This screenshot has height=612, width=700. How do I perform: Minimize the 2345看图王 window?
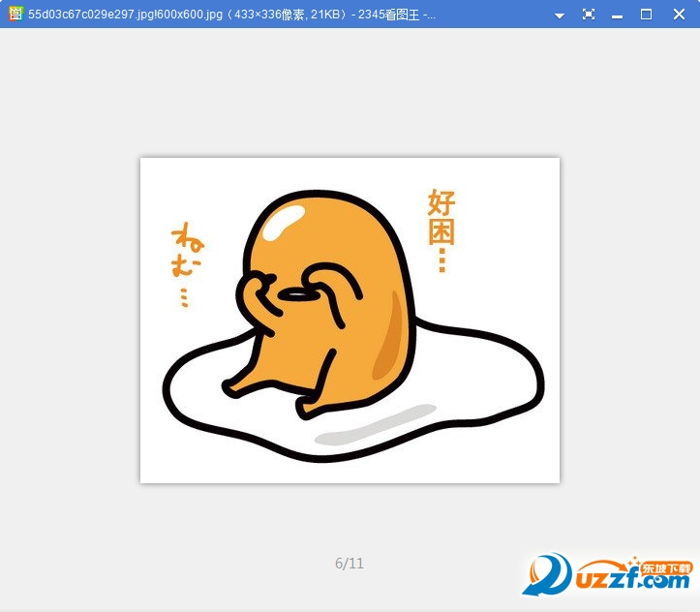pyautogui.click(x=617, y=16)
